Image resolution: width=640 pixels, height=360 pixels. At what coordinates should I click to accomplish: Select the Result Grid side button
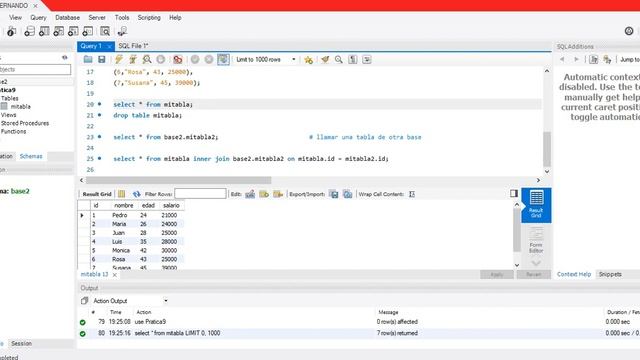pos(536,205)
